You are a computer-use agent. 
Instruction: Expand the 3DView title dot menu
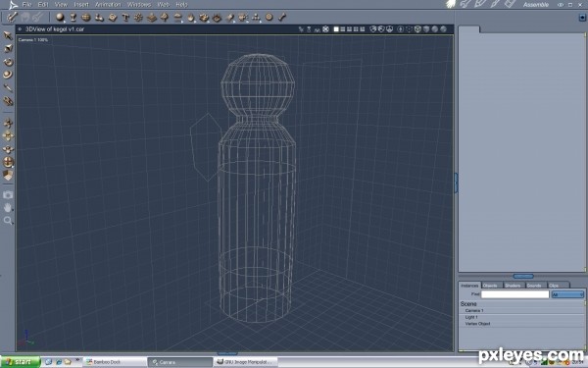point(21,28)
